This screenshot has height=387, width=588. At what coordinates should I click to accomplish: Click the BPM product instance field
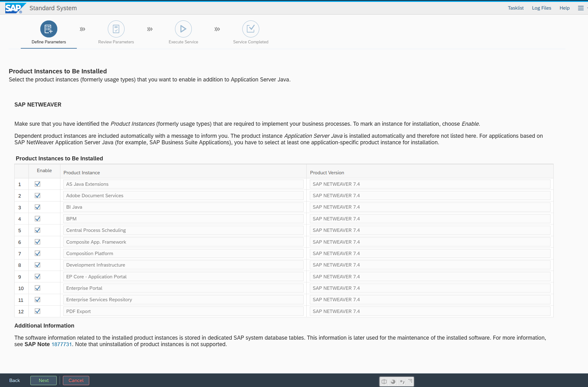tap(183, 219)
